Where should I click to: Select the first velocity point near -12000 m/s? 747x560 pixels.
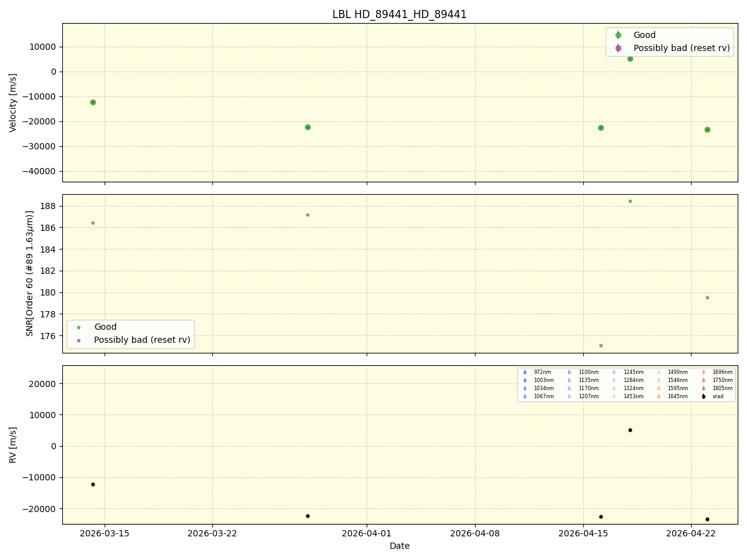pos(93,102)
